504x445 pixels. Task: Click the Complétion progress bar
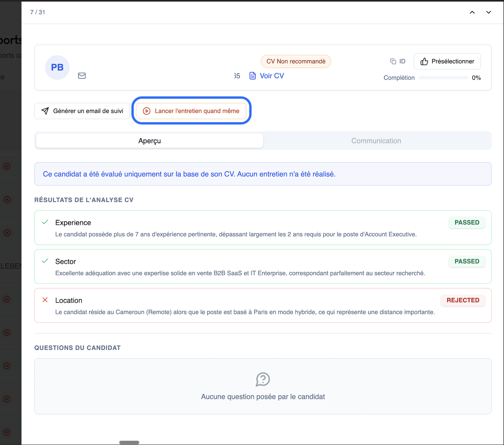443,78
